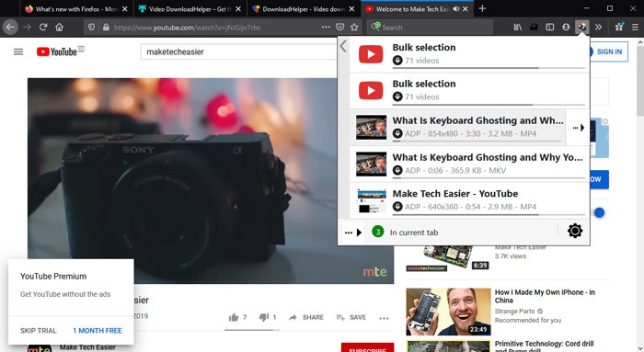
Task: Go to the Firefox home page
Action: click(x=60, y=28)
